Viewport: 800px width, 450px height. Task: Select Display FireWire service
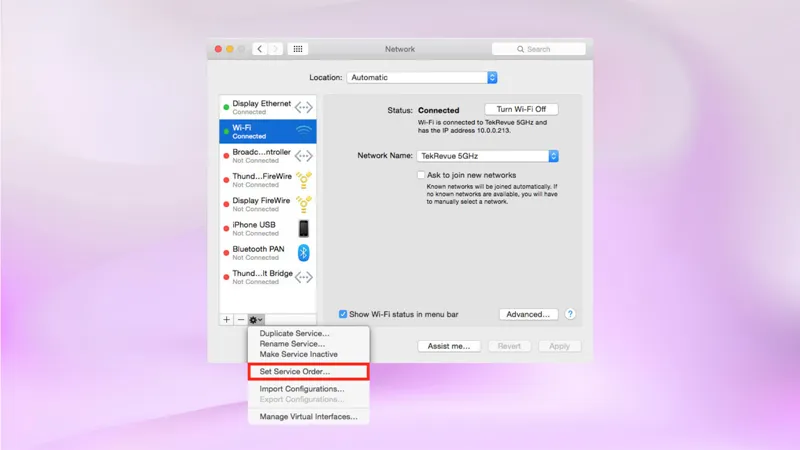point(268,204)
